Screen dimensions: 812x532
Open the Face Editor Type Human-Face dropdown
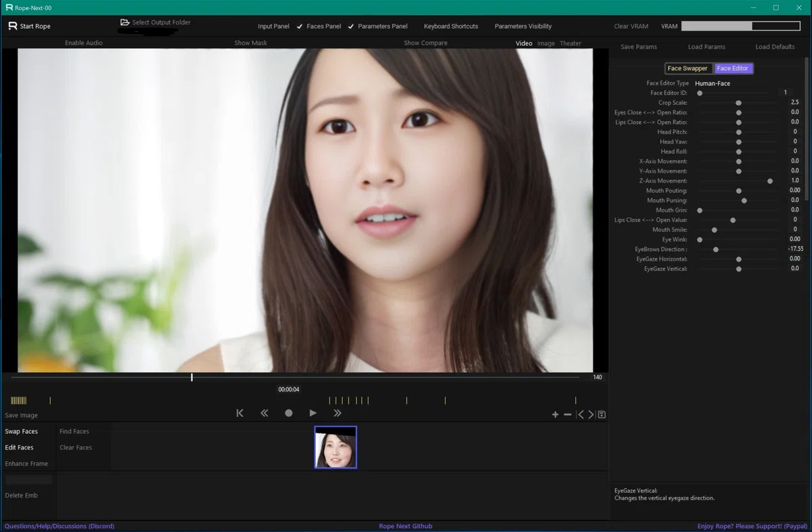coord(713,83)
